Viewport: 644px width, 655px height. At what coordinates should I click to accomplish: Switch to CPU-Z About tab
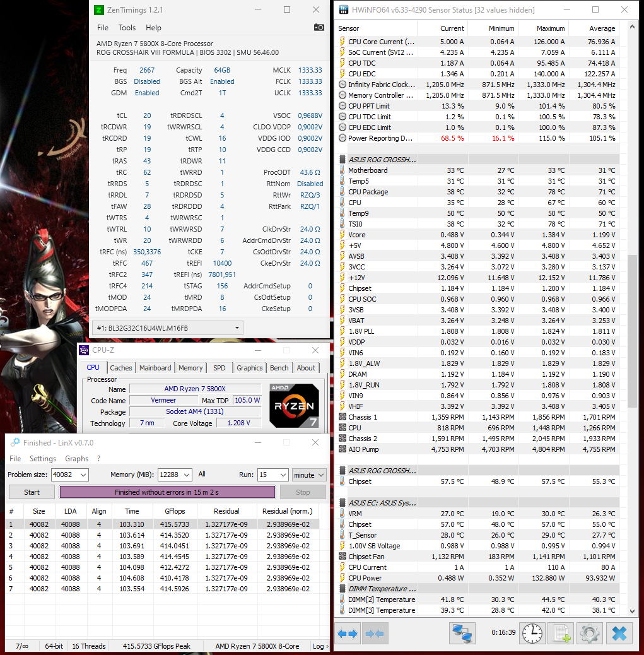pos(306,368)
